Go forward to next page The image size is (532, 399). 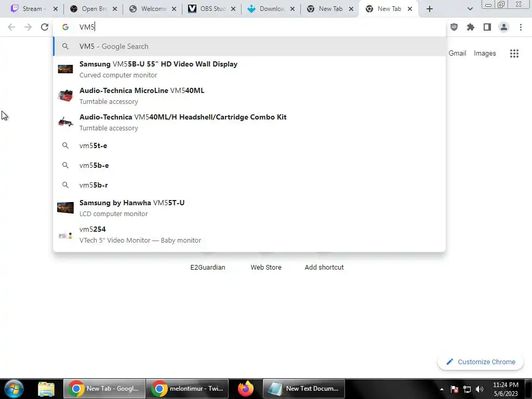pos(28,27)
